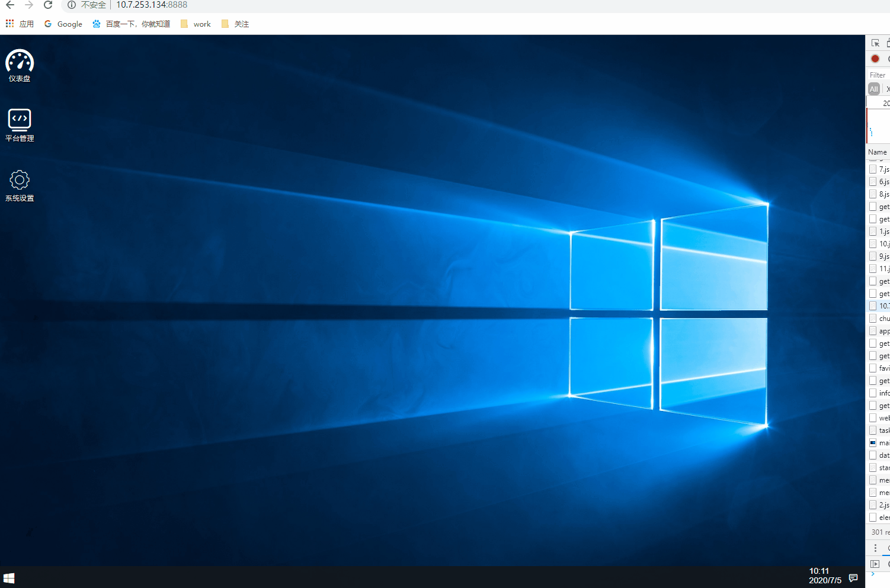Select the 1.js request row

point(879,232)
